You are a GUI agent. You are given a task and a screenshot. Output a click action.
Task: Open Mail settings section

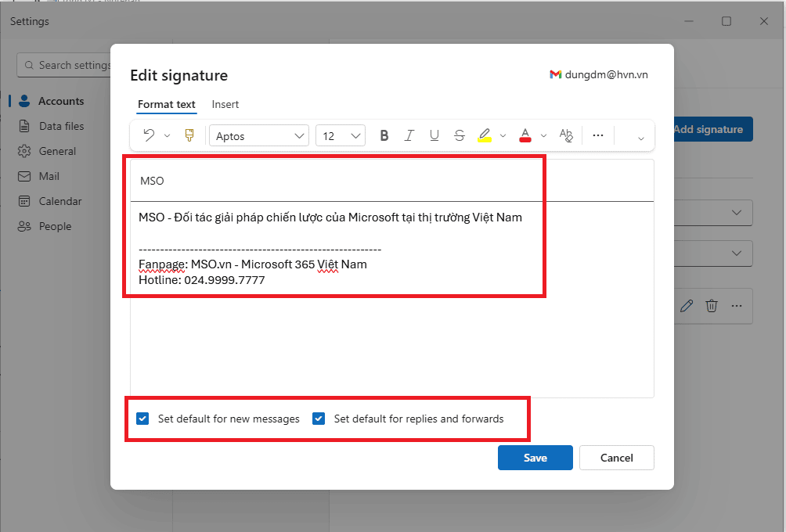click(x=60, y=176)
